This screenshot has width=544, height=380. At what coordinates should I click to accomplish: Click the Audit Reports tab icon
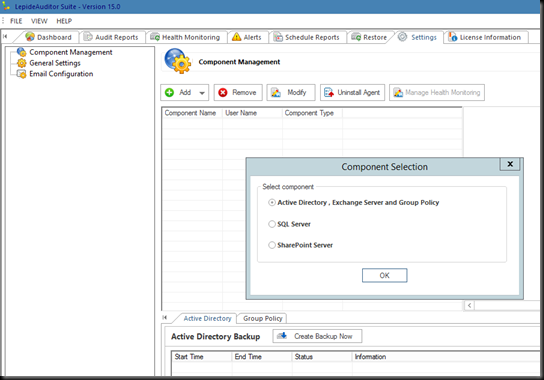(88, 37)
